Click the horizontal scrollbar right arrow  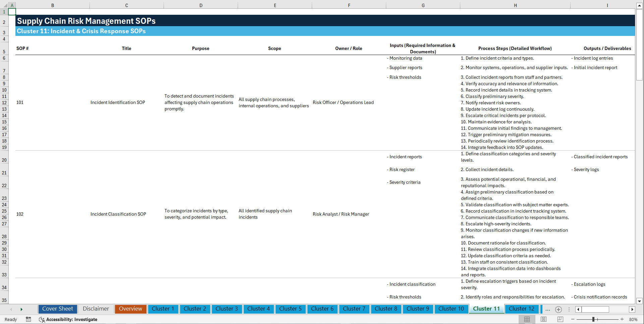pos(632,309)
